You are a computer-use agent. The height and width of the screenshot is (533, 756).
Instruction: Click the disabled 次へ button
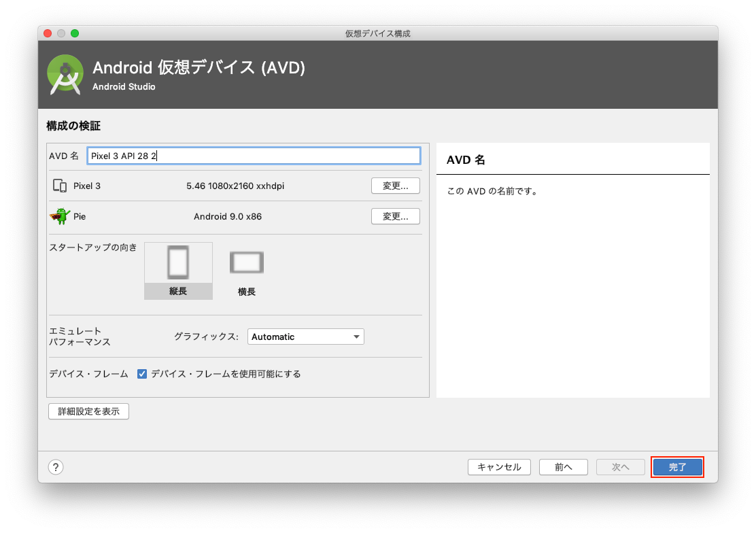point(620,467)
